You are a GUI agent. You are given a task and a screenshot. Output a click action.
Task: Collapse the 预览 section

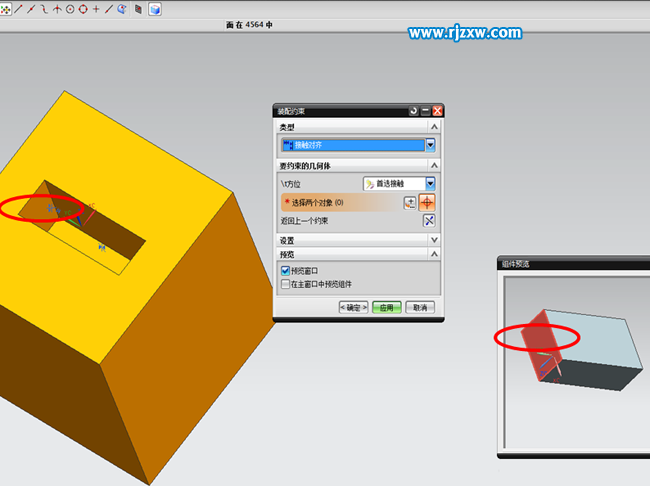pyautogui.click(x=434, y=255)
